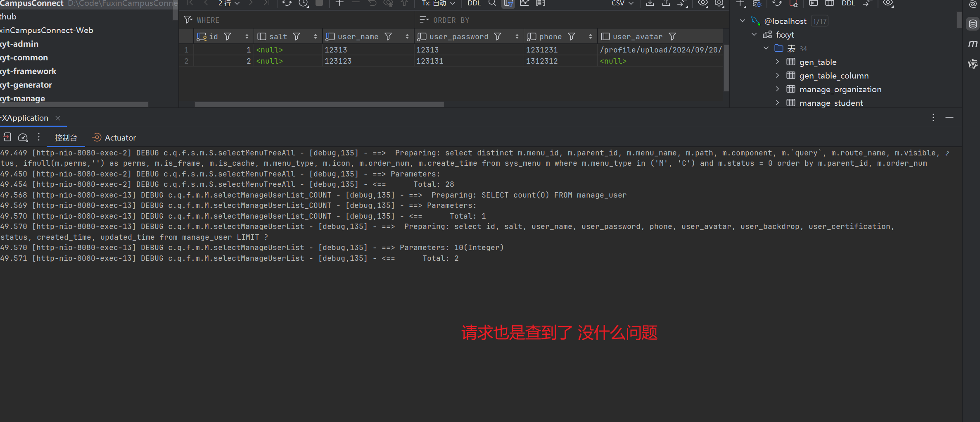Refresh the database explorer

777,3
